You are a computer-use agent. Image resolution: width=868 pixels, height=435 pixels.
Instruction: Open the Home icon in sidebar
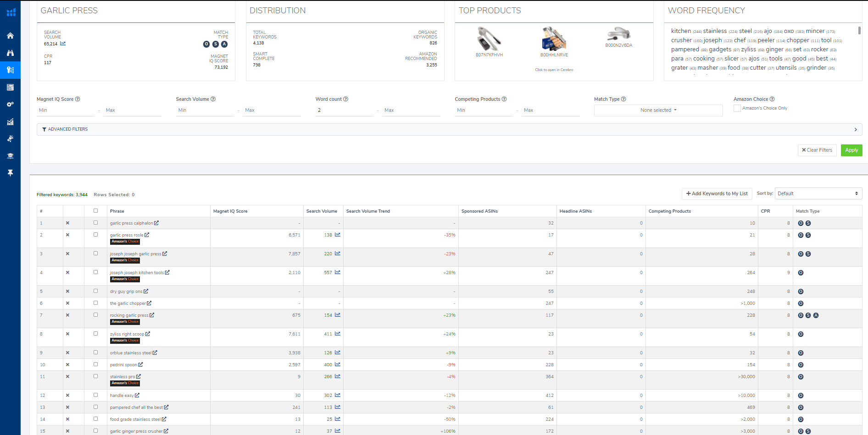pos(10,36)
